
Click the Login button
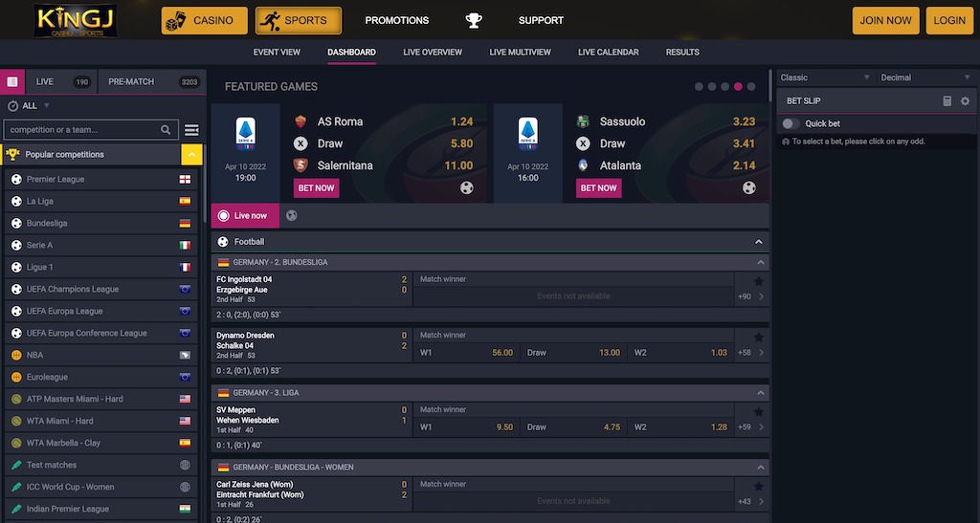click(x=949, y=21)
